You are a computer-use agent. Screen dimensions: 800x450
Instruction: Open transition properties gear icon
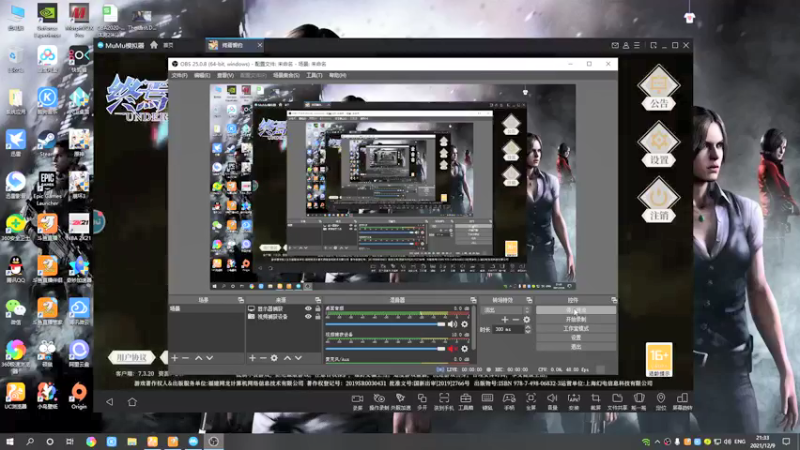click(527, 319)
